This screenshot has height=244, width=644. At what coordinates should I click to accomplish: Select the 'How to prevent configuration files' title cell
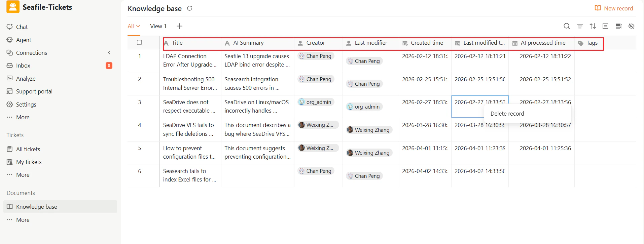pos(190,153)
